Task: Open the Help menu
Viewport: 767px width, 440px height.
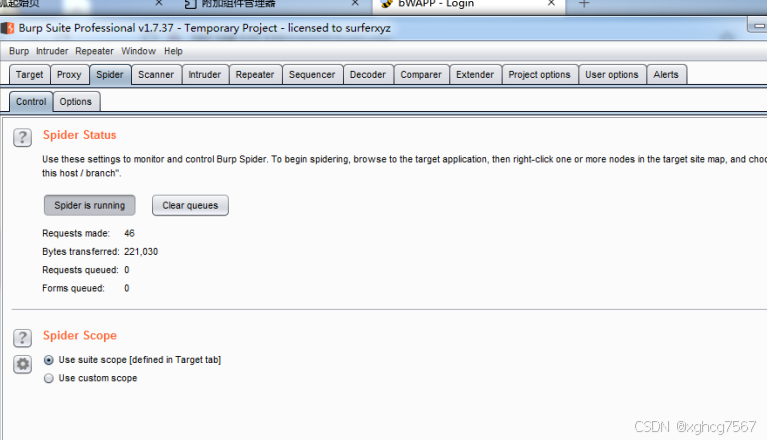Action: tap(173, 51)
